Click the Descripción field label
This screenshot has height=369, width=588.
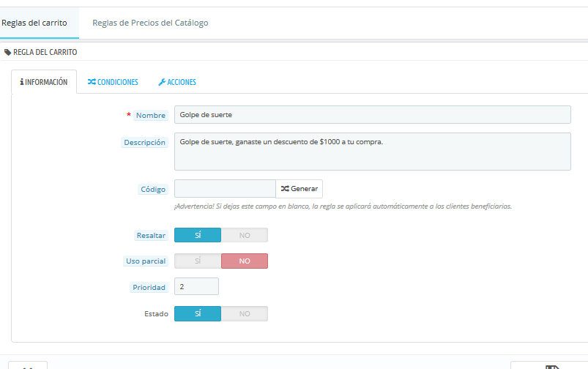click(x=144, y=143)
